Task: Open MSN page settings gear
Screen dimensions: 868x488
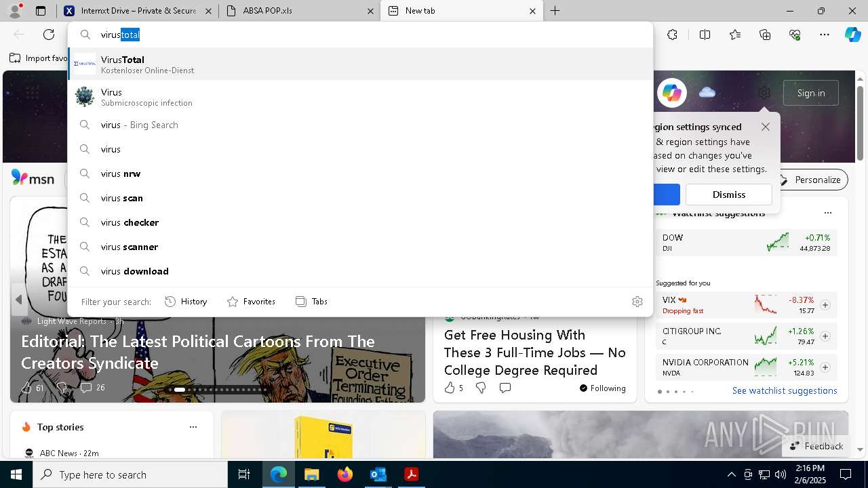Action: [x=764, y=93]
